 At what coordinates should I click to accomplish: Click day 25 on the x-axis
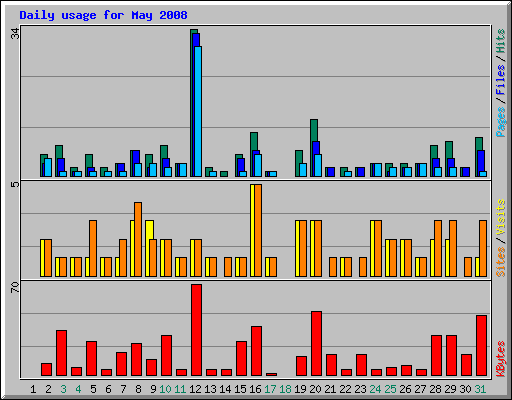point(390,389)
